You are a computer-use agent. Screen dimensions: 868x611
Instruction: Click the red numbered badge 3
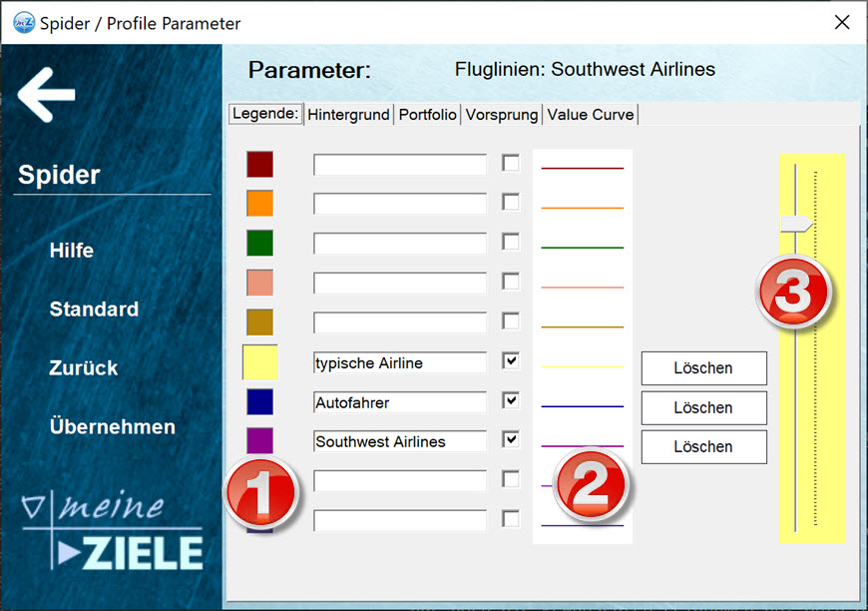(795, 294)
